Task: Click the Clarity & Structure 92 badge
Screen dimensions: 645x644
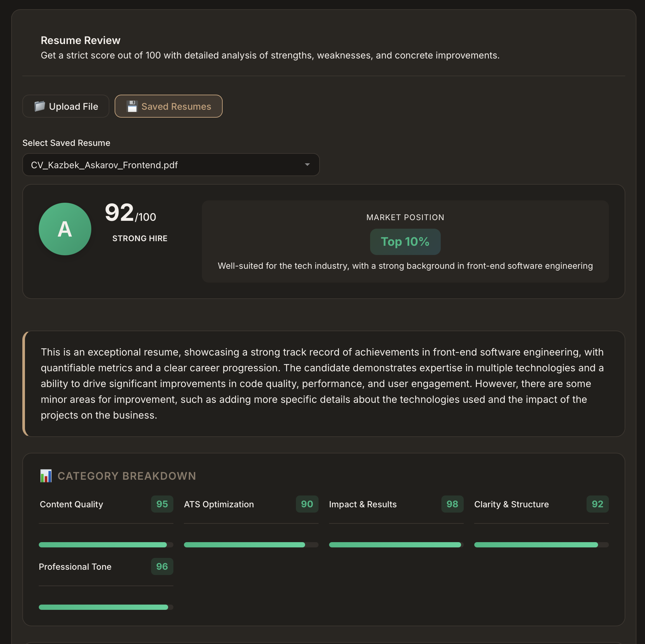Action: 597,504
